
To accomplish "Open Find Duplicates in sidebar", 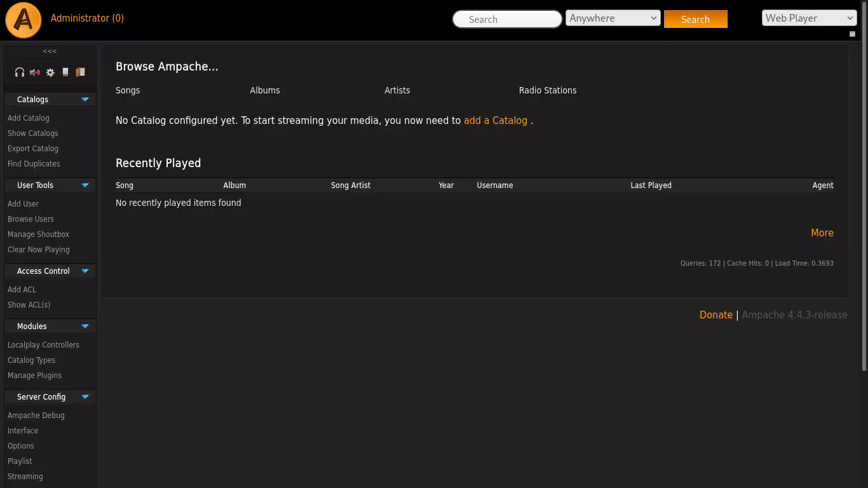I will (x=34, y=164).
